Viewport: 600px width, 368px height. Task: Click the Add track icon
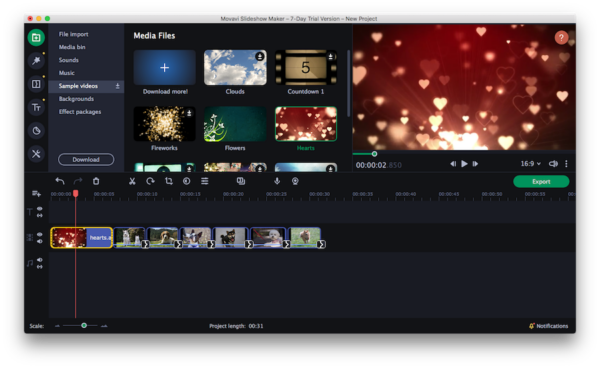pos(36,194)
